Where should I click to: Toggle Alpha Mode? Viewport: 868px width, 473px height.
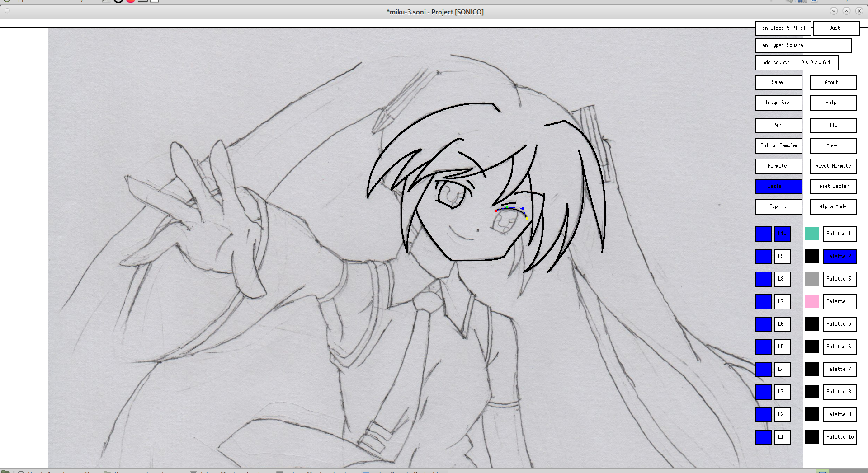[833, 206]
